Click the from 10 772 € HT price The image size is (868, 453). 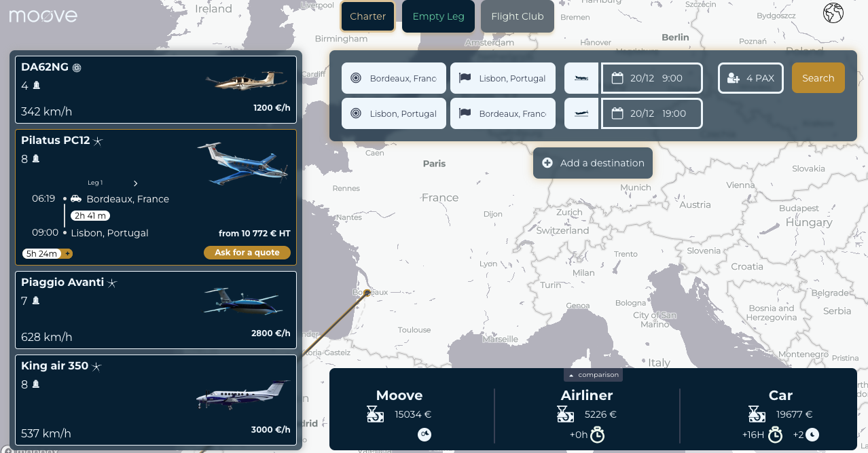pyautogui.click(x=255, y=233)
